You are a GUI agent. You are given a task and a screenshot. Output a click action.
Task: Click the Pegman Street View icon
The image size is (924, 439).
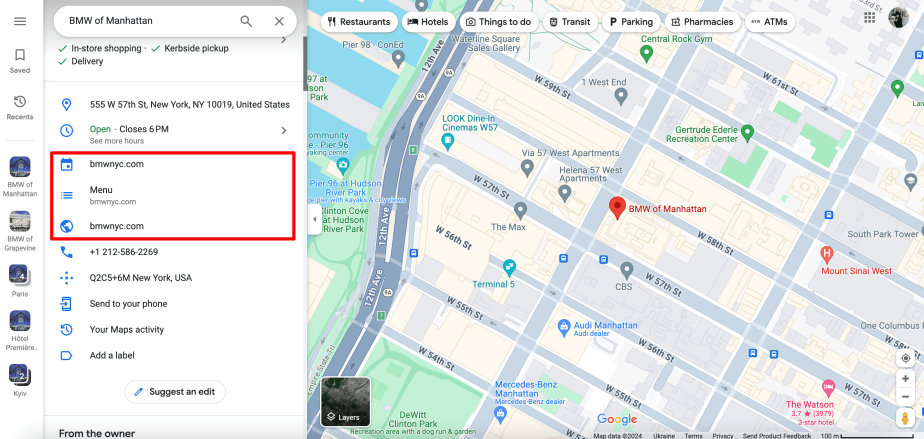pos(905,419)
